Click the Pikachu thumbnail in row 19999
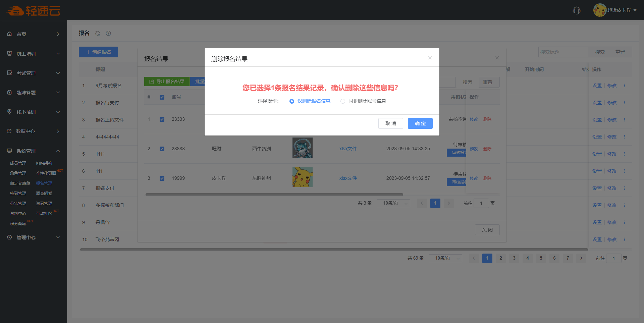644x323 pixels. 302,177
